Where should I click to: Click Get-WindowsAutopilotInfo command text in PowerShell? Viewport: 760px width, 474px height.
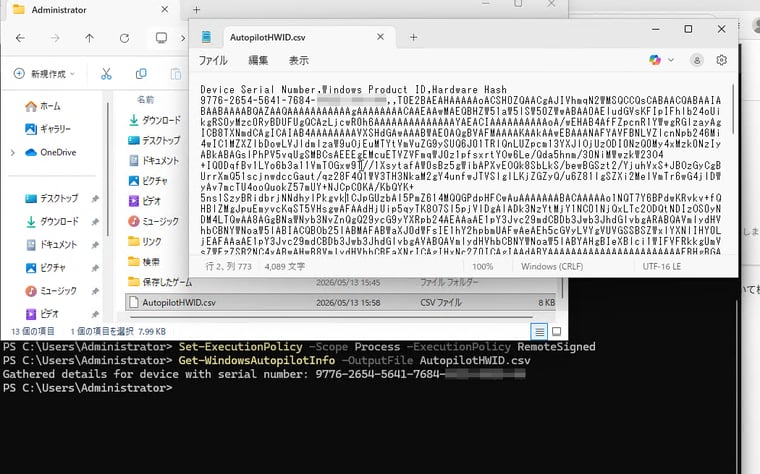(x=256, y=361)
